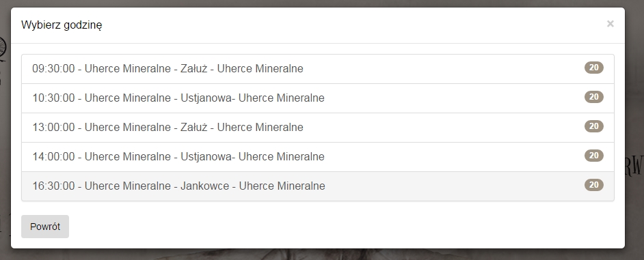Click the 13:00:00 time text
The height and width of the screenshot is (260, 644).
(53, 127)
